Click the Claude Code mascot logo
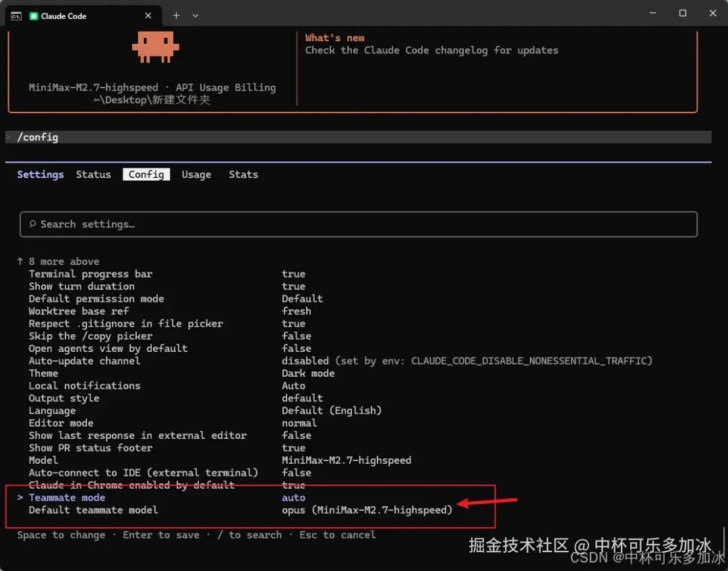Image resolution: width=728 pixels, height=571 pixels. 155,47
